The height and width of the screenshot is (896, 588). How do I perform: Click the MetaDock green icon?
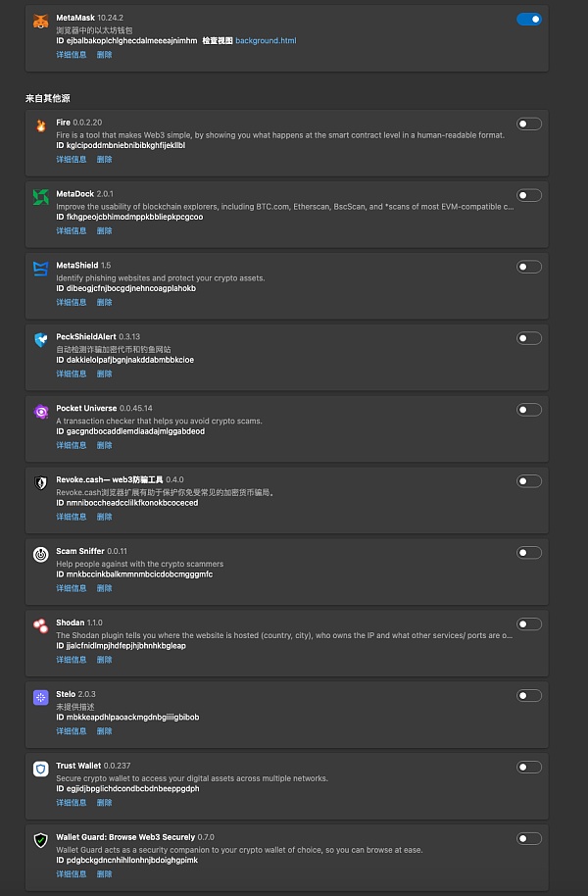pos(40,197)
